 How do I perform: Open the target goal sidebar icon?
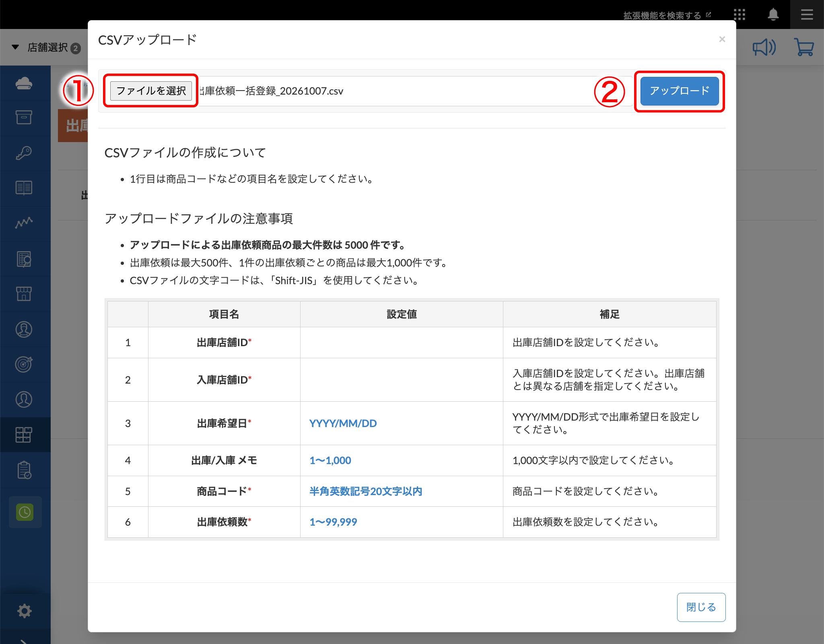24,364
